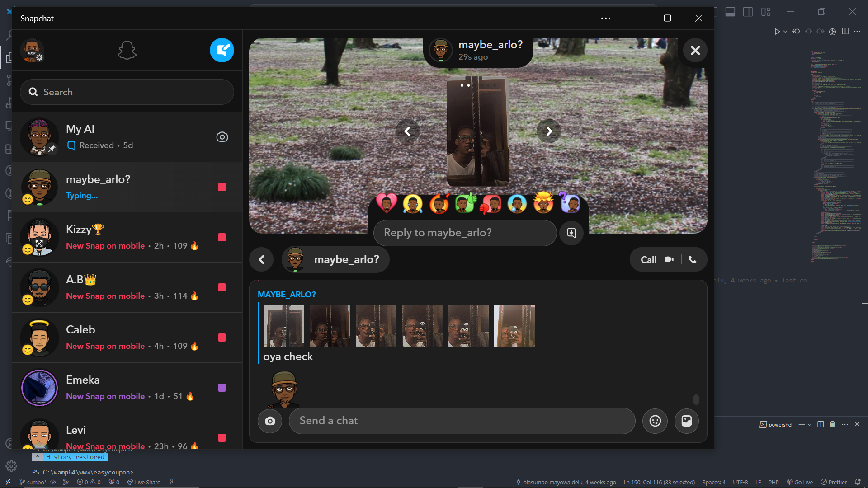Start a voice call with maybe_arlo?
This screenshot has width=868, height=488.
[x=692, y=259]
